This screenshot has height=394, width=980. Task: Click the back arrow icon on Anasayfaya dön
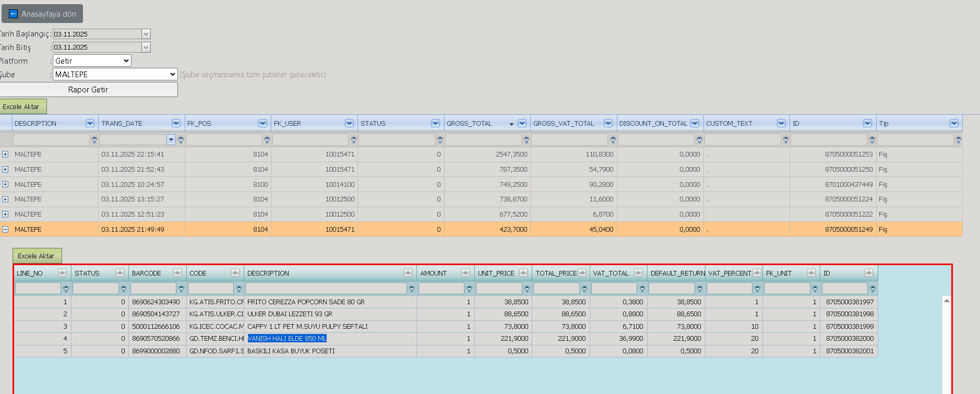14,14
